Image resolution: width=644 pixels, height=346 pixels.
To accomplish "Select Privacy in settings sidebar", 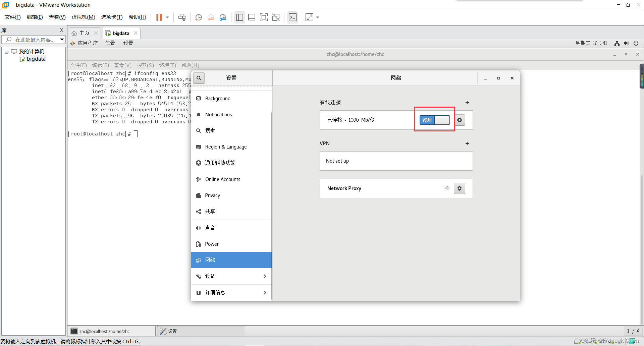I will 231,195.
